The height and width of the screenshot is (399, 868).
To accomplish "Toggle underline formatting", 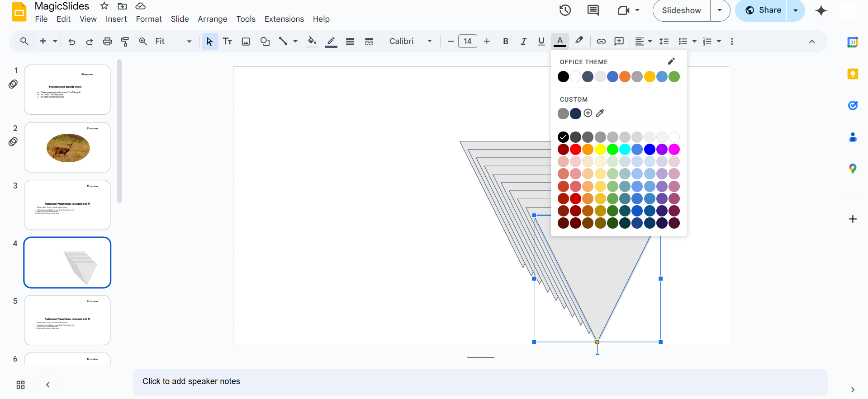I will [x=541, y=42].
